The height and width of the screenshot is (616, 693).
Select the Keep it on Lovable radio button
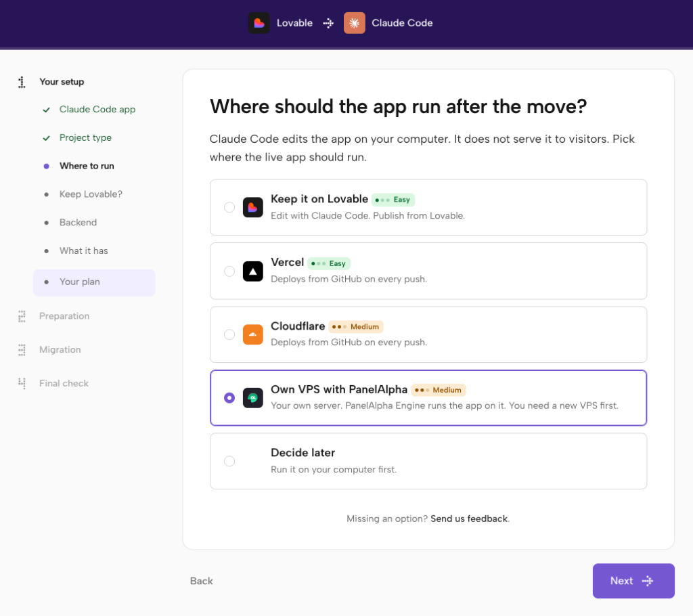tap(229, 207)
